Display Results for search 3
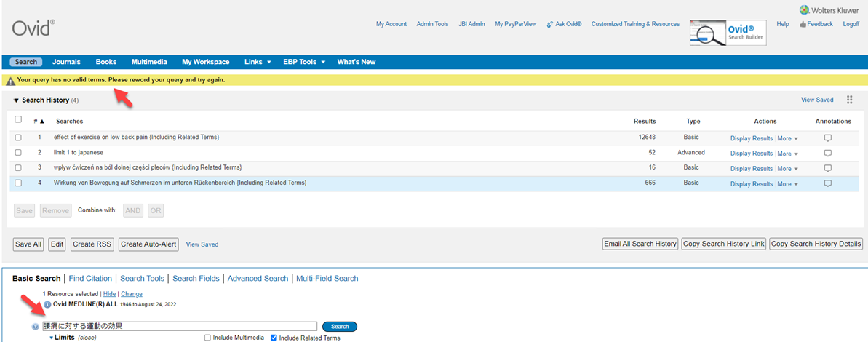 751,169
